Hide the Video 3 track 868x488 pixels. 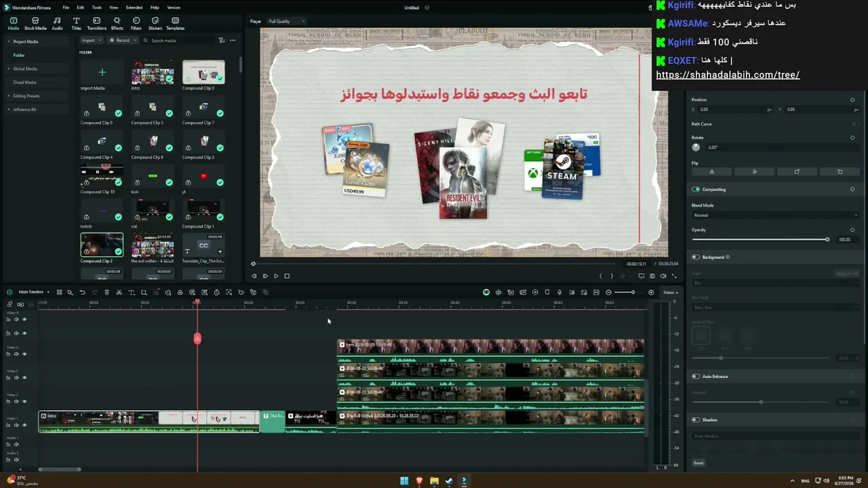pos(24,378)
